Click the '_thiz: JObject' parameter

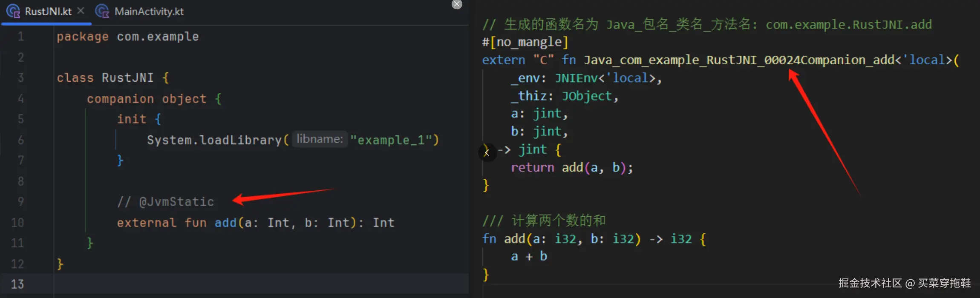tap(565, 96)
